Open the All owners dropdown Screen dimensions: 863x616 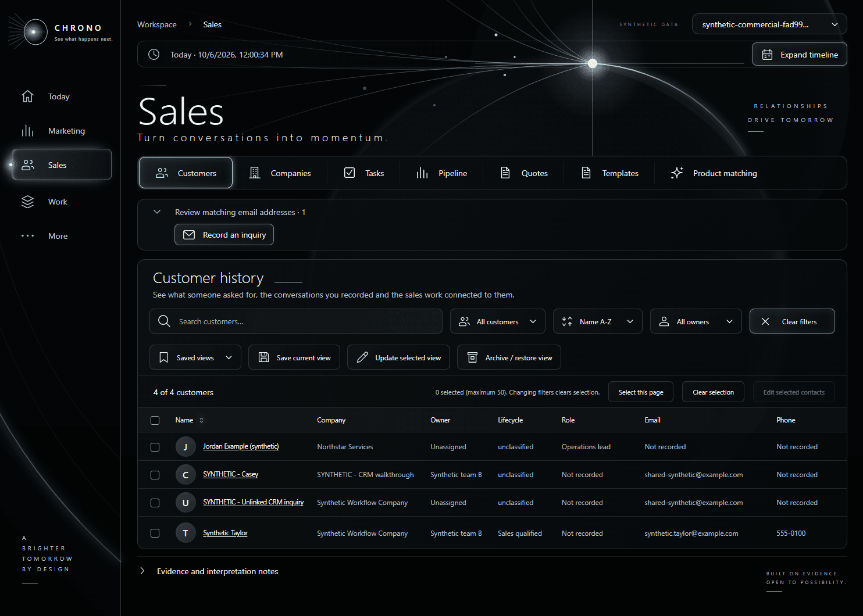pos(696,321)
